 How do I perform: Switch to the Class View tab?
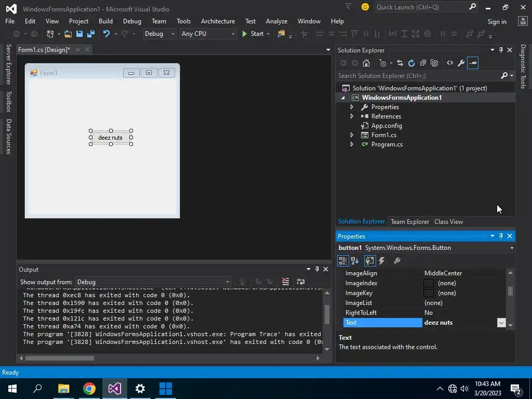448,221
